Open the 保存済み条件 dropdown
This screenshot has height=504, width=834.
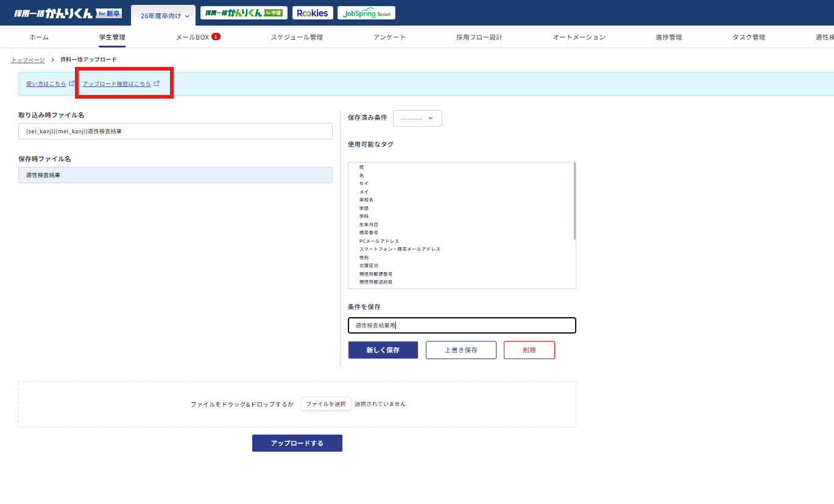pyautogui.click(x=417, y=118)
